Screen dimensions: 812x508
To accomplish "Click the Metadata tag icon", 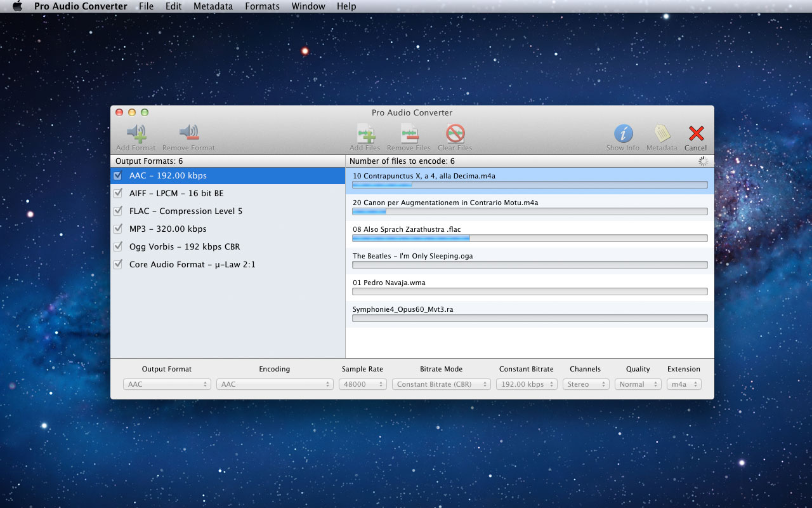I will click(x=662, y=133).
